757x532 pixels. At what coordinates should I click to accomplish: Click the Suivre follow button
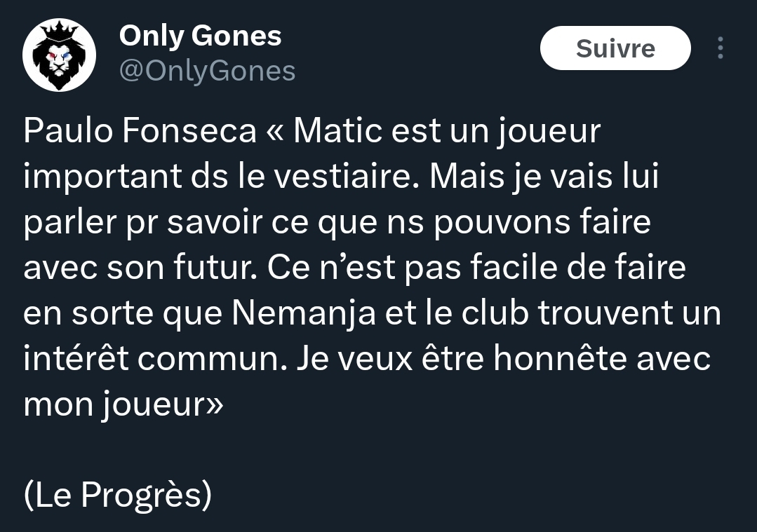615,48
